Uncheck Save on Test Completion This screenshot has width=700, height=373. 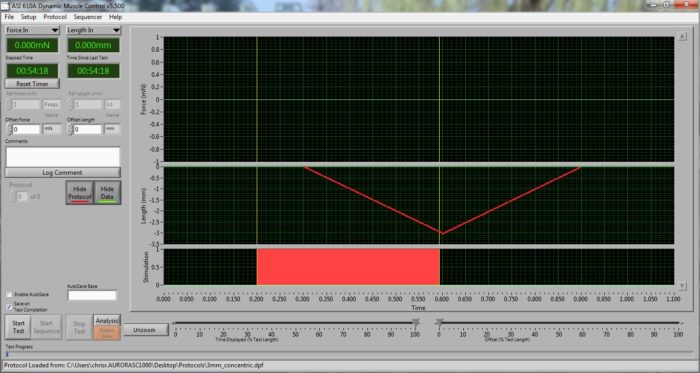point(9,307)
